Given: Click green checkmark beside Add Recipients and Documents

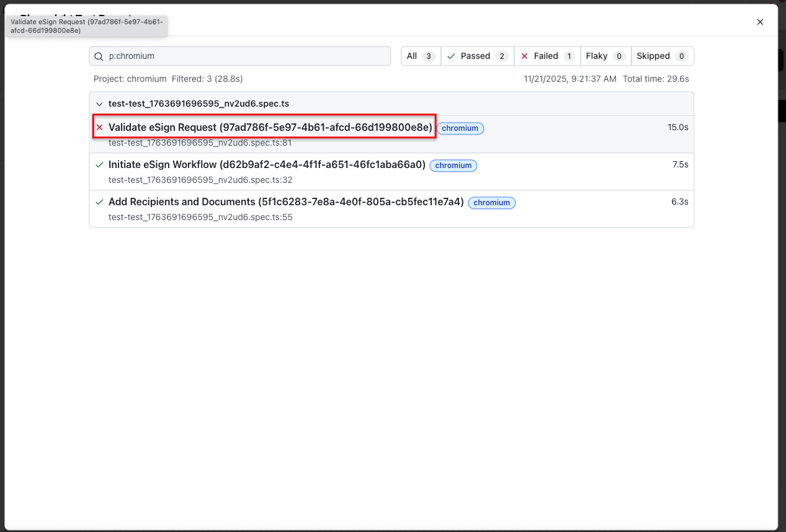Looking at the screenshot, I should [99, 202].
